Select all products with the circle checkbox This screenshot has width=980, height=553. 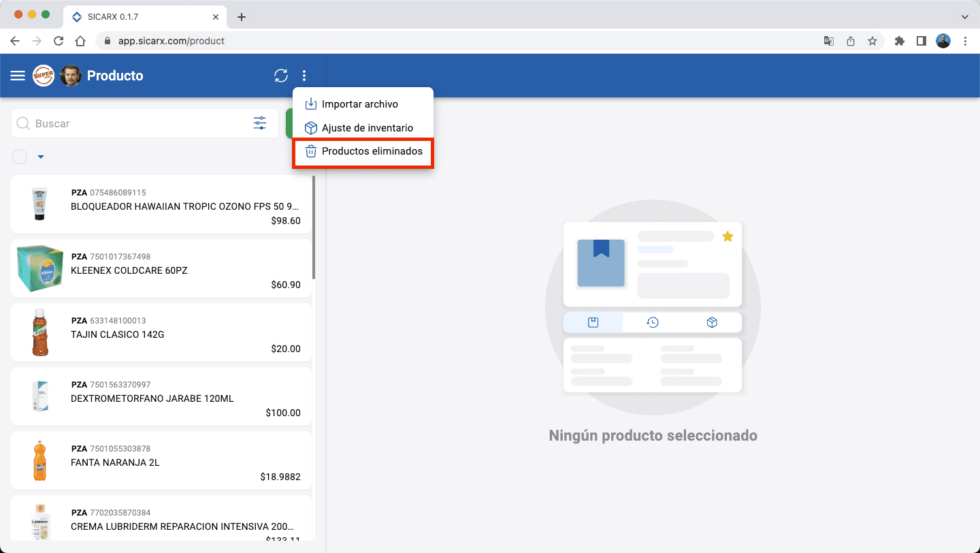(19, 157)
